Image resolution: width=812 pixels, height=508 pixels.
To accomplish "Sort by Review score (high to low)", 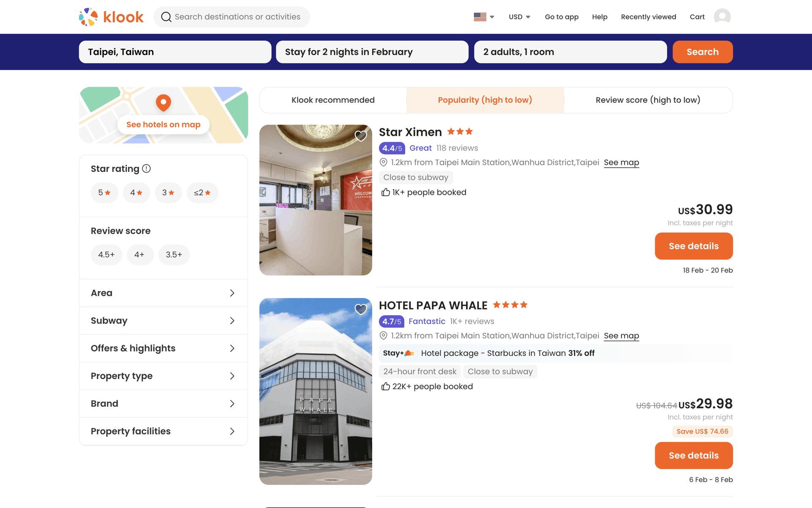I will click(648, 100).
